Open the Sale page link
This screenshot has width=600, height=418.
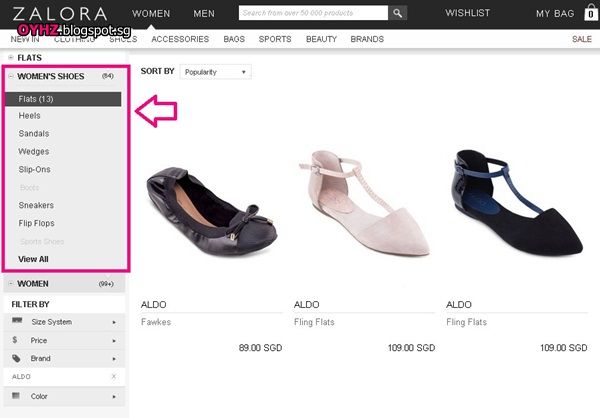pyautogui.click(x=582, y=39)
